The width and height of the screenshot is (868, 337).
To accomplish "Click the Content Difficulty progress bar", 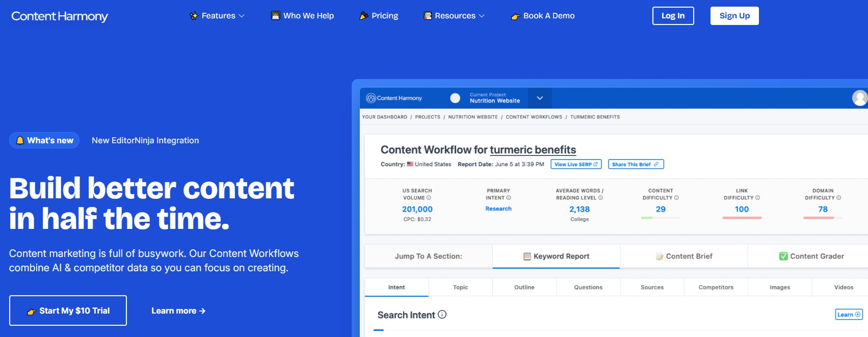I will click(661, 218).
